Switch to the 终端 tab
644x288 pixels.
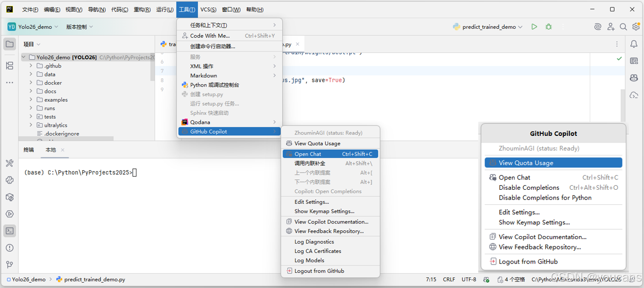point(29,150)
